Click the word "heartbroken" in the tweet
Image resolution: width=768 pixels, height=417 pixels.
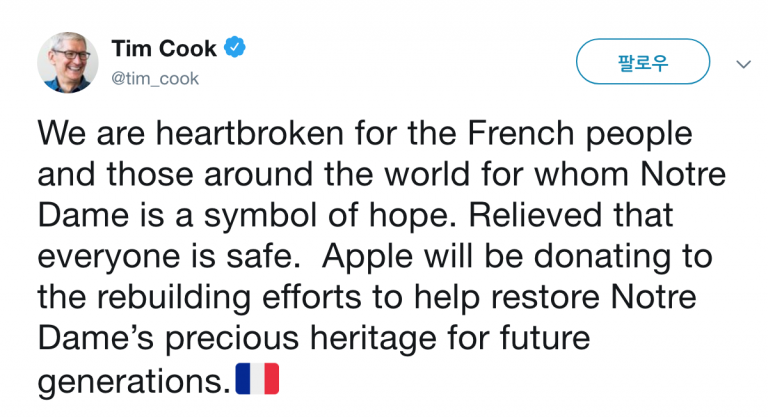click(236, 133)
